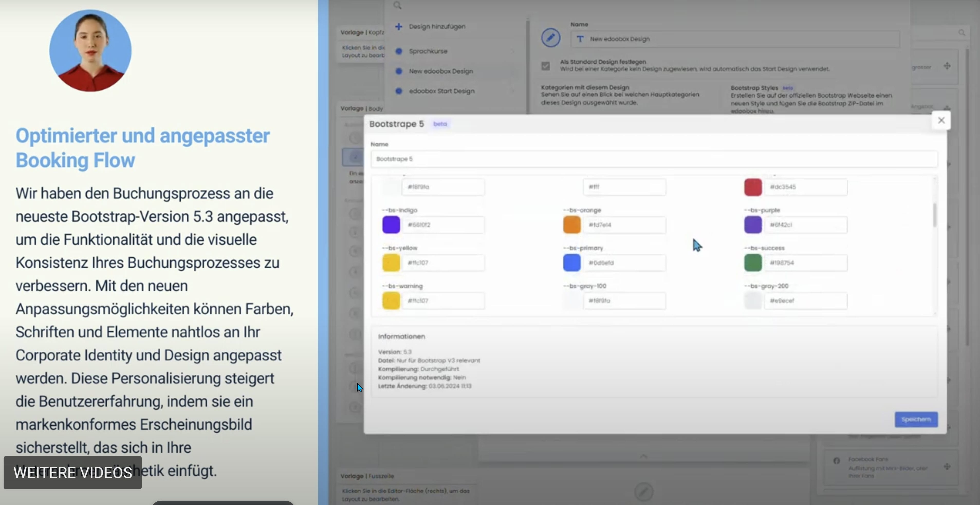This screenshot has height=505, width=980.
Task: Click the 'Vorlage | Fusszeile' heading
Action: tap(367, 476)
